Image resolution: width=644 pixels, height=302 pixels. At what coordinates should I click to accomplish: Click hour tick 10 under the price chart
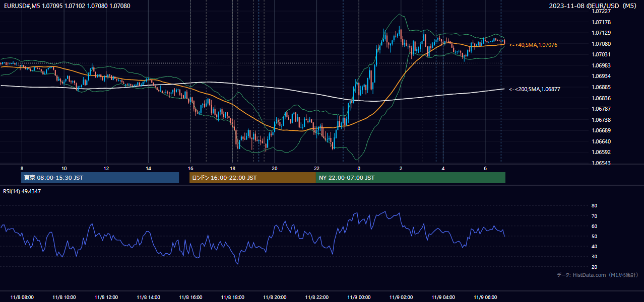coord(64,168)
